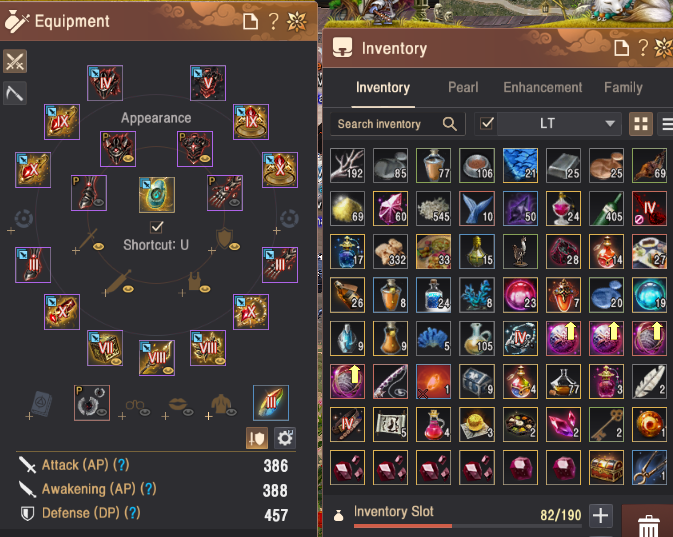Expand inventory slots with the plus button
The height and width of the screenshot is (537, 673).
tap(600, 515)
